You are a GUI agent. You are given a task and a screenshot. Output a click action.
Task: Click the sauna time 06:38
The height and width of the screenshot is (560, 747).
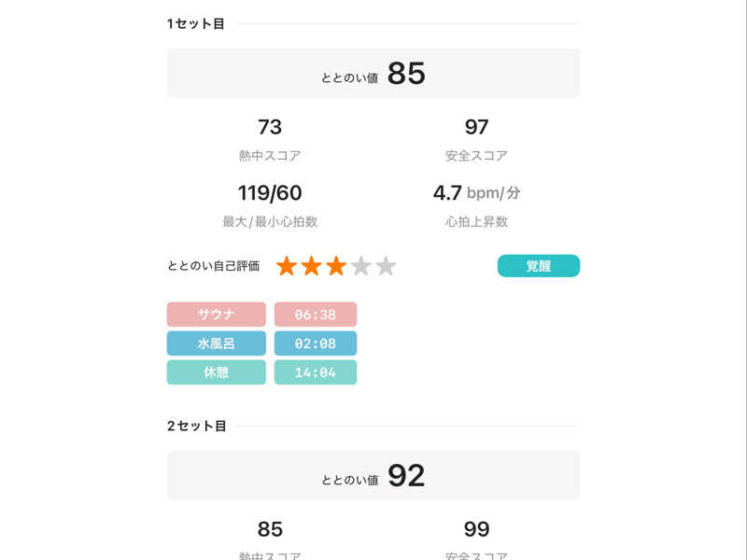click(315, 315)
